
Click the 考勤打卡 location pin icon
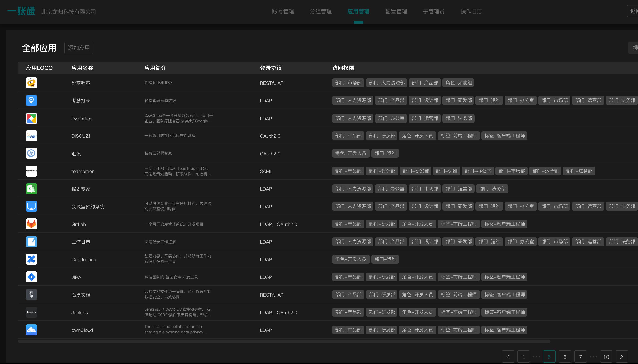(x=31, y=100)
